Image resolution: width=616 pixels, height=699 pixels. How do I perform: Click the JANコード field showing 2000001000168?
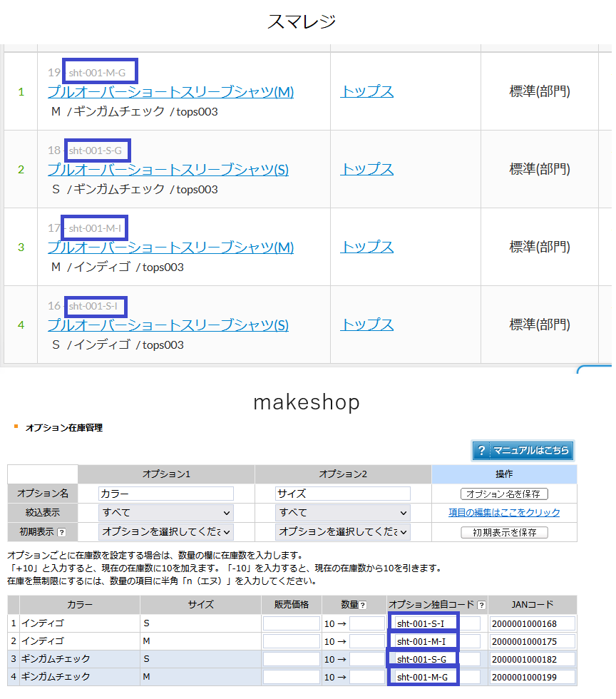[x=531, y=623]
